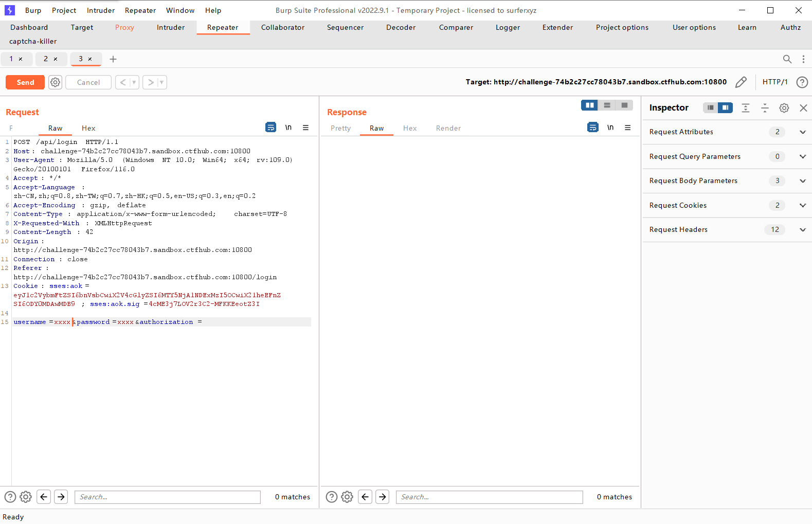The width and height of the screenshot is (812, 524).
Task: Click the POST /api/login request line
Action: tap(66, 142)
